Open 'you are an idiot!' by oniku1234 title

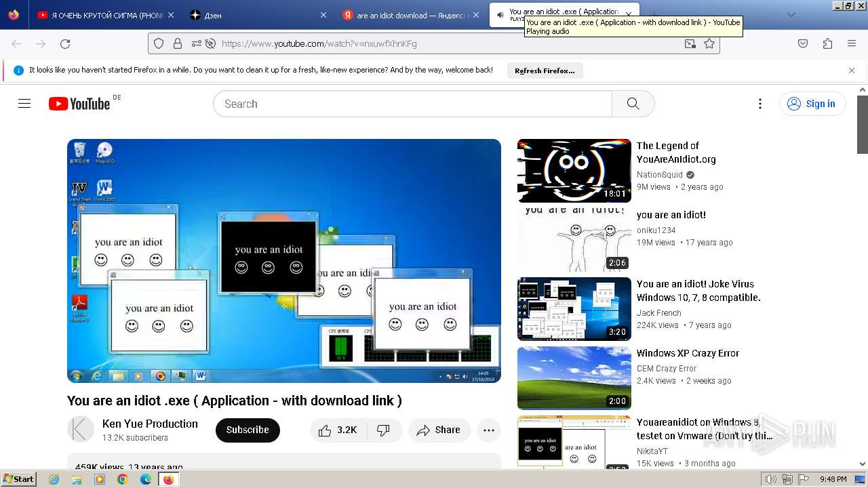click(x=671, y=215)
